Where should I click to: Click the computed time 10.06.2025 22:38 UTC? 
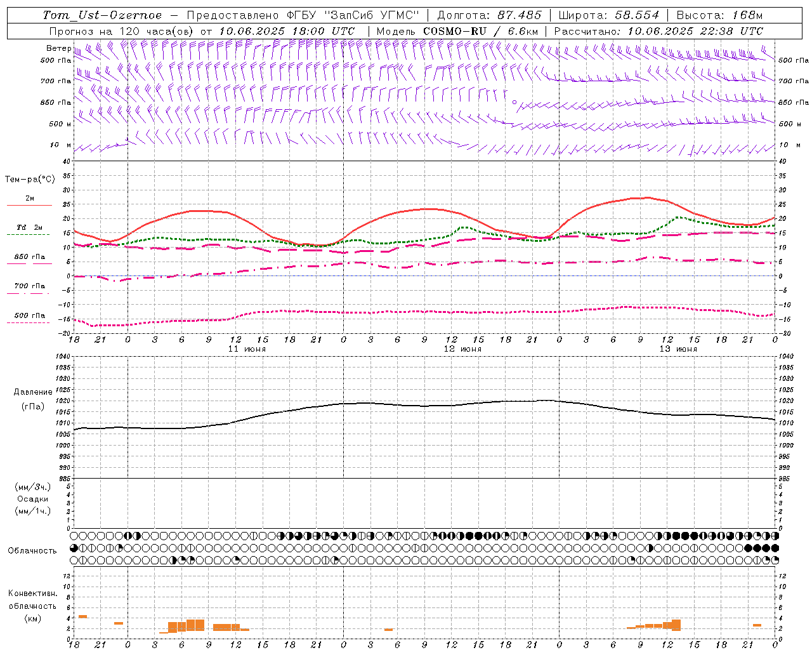tap(695, 31)
